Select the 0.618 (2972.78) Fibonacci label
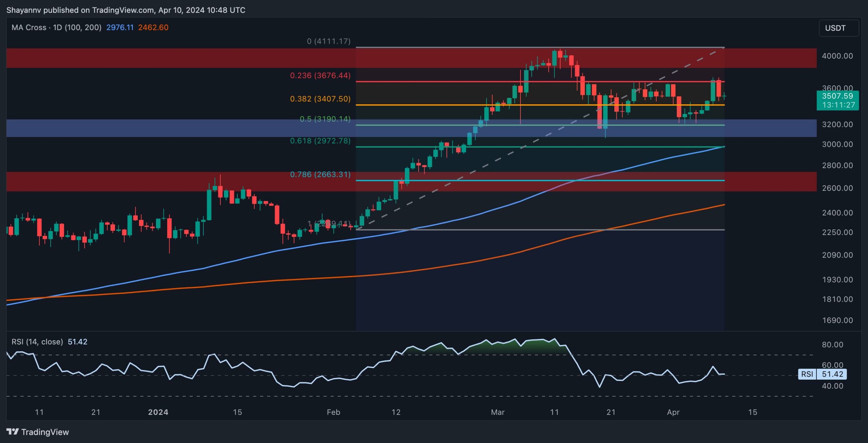The width and height of the screenshot is (868, 443). pyautogui.click(x=320, y=141)
